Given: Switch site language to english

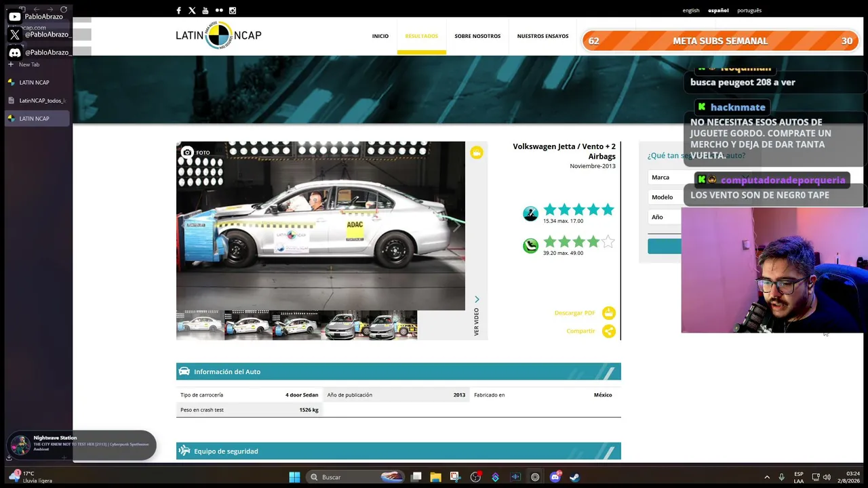Looking at the screenshot, I should (691, 10).
